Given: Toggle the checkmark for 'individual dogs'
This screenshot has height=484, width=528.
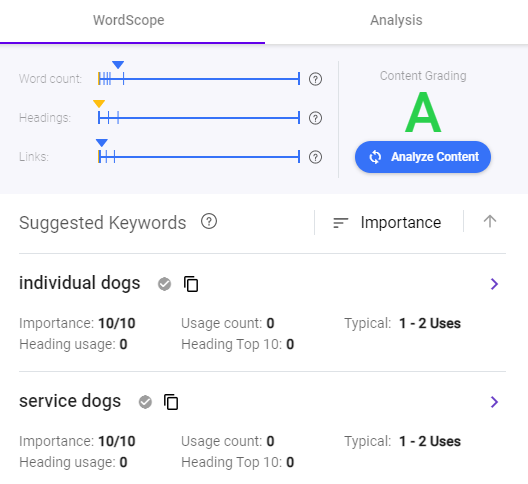Looking at the screenshot, I should [x=164, y=284].
